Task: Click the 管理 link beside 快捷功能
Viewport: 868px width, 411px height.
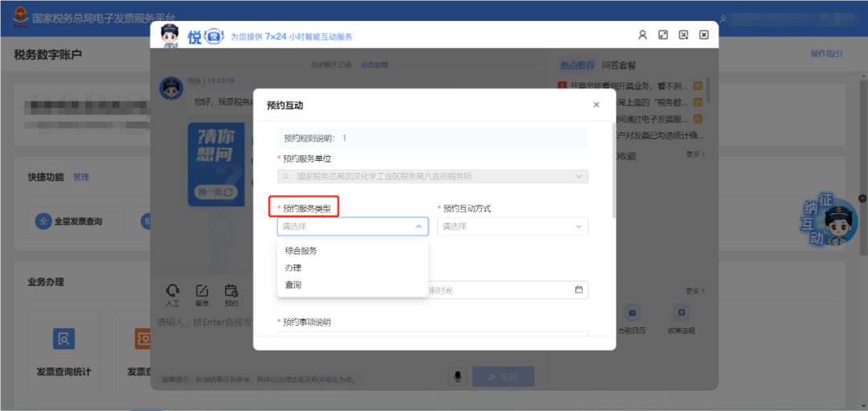Action: 81,177
